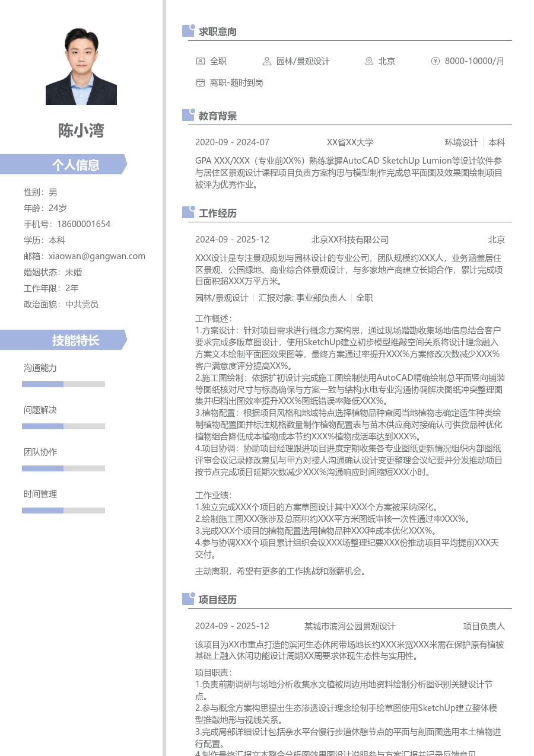Adjust the 沟通能力 skill progress bar
The height and width of the screenshot is (756, 534).
pos(63,384)
